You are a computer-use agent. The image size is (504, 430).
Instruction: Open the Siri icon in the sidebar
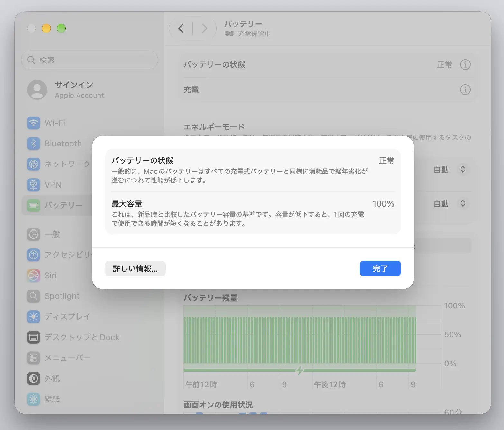pos(33,276)
